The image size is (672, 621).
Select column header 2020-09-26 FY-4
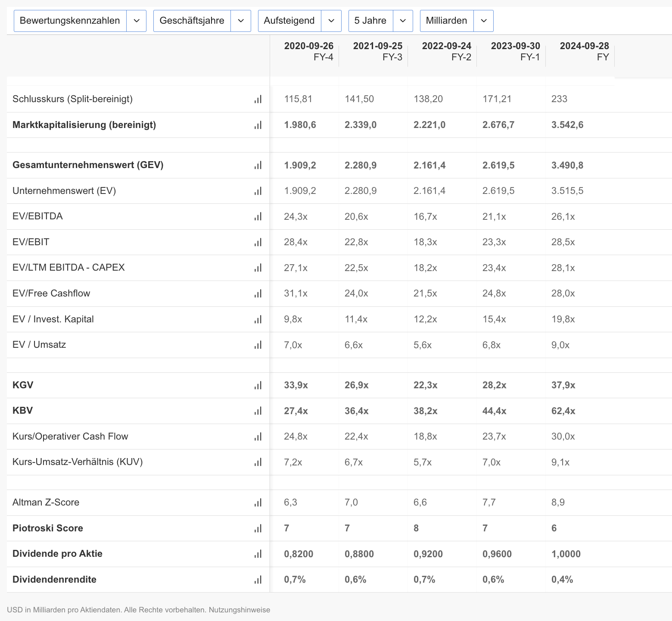[308, 52]
